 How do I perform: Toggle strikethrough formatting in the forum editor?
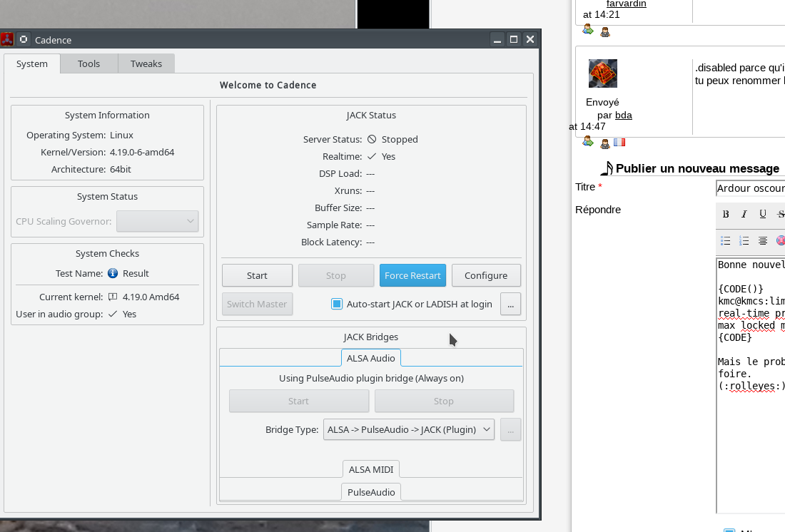[780, 214]
